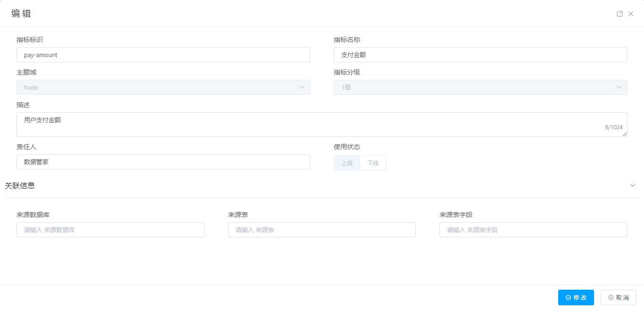Select the 来源表字段 input field
The image size is (644, 310).
(533, 230)
